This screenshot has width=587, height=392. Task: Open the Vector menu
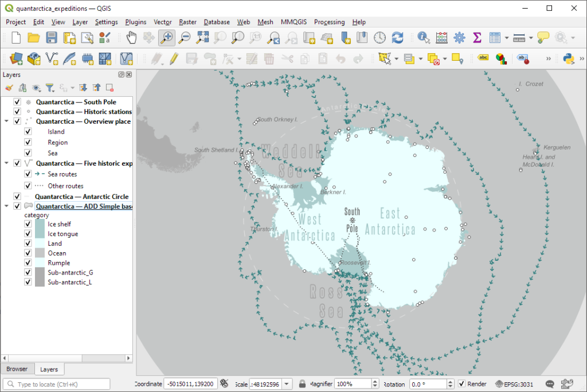coord(163,22)
